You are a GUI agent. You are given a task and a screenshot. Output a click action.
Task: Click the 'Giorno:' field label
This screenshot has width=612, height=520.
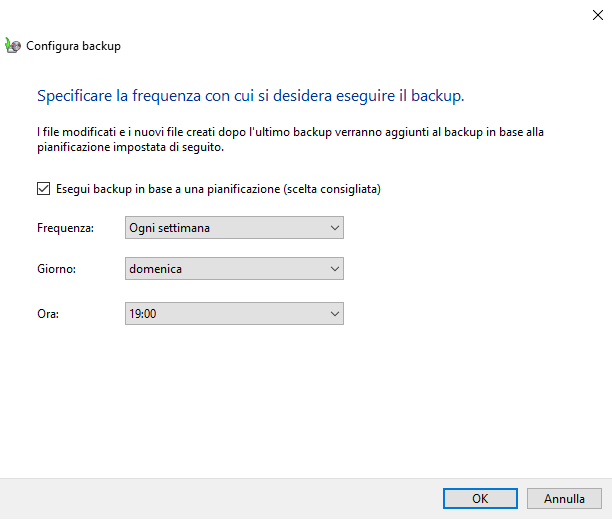pos(57,268)
